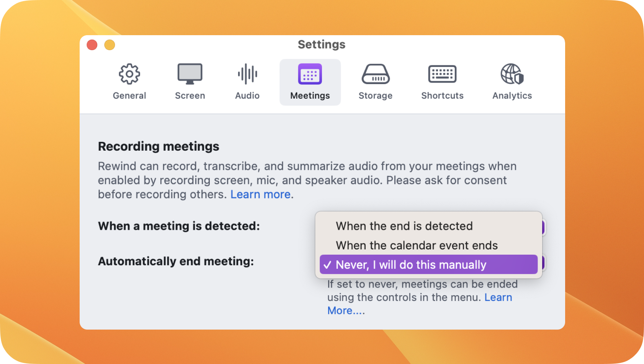Click the "Settings" window title text
The image size is (644, 364).
[322, 44]
